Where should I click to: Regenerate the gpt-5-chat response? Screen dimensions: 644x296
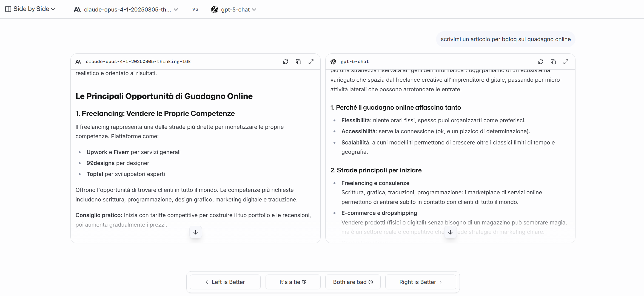tap(541, 62)
